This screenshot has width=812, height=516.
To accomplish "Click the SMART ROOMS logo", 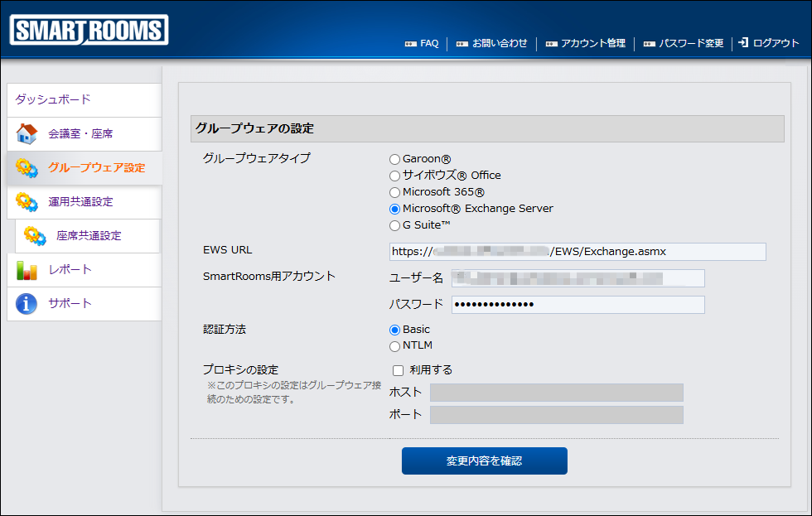I will [x=89, y=31].
